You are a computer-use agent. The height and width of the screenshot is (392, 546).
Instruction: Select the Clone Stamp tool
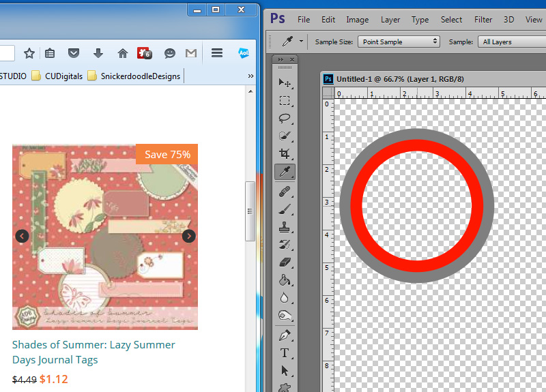tap(285, 227)
